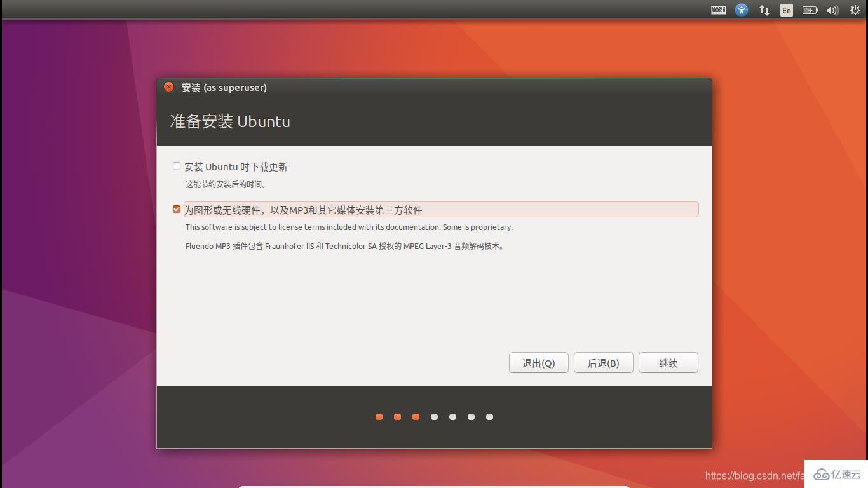The height and width of the screenshot is (488, 868).
Task: Open the on-screen keyboard indicator in top panel
Action: click(719, 10)
